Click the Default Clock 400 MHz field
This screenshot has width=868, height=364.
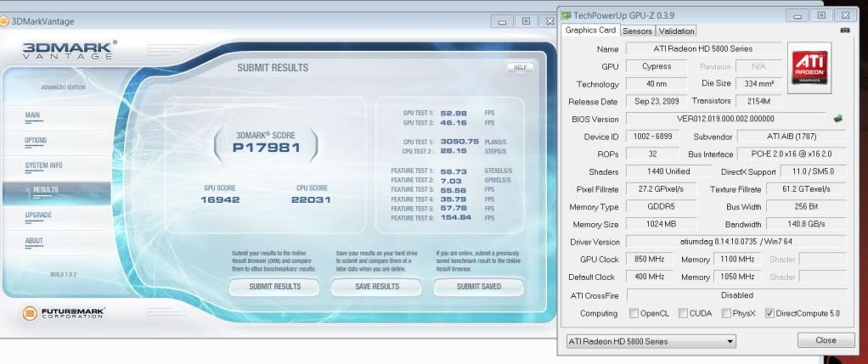(650, 277)
